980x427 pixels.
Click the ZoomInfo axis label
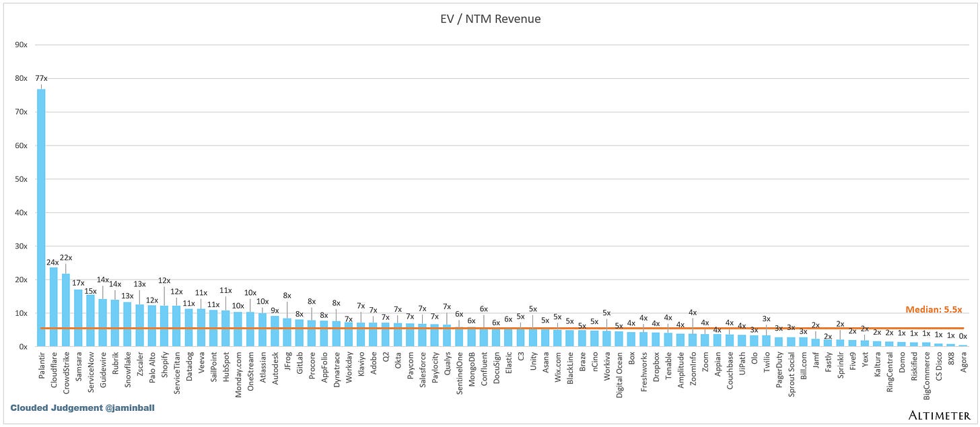pyautogui.click(x=693, y=368)
